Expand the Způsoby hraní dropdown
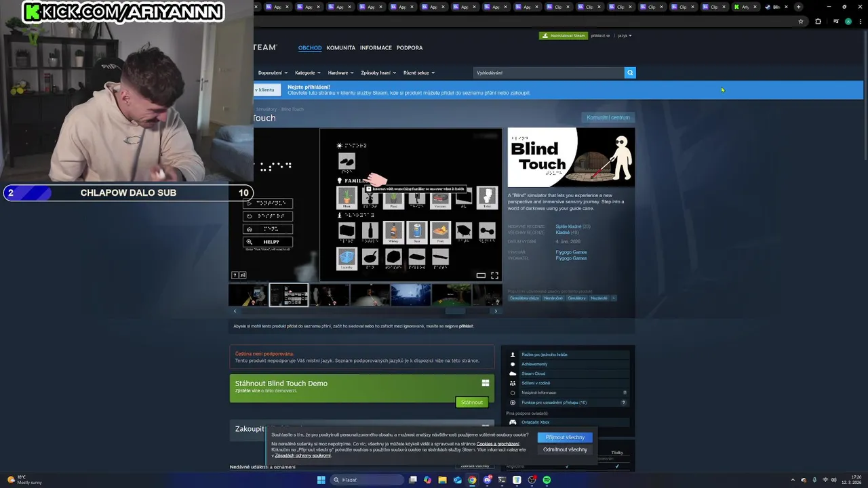Screen dimensions: 868x488 [378, 73]
